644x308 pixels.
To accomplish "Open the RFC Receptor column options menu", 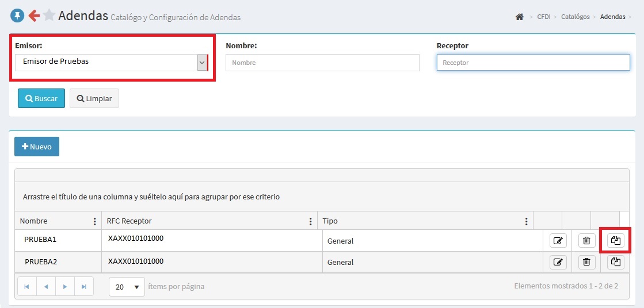I will [311, 221].
